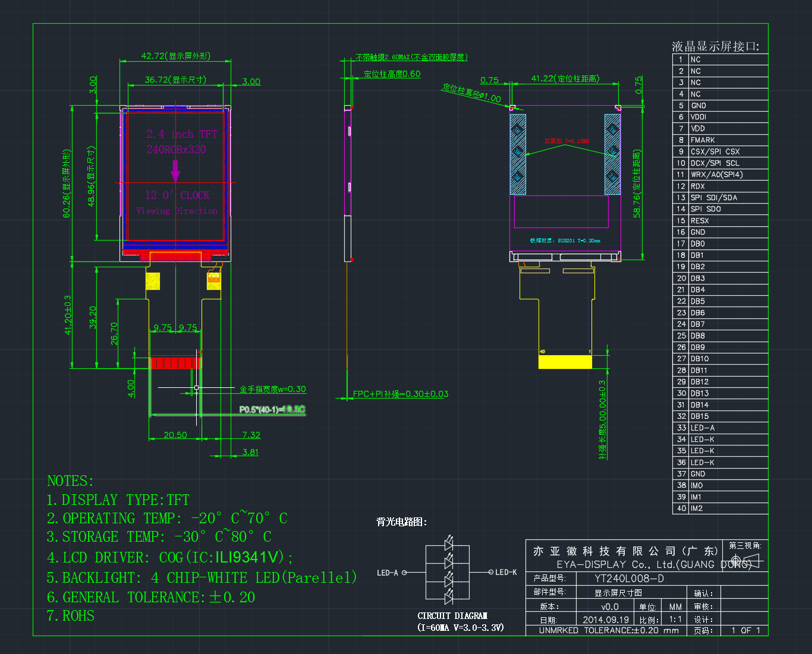The width and height of the screenshot is (812, 654).
Task: Click the "CIRCUIT DIAGRAM" caption
Action: pyautogui.click(x=452, y=616)
